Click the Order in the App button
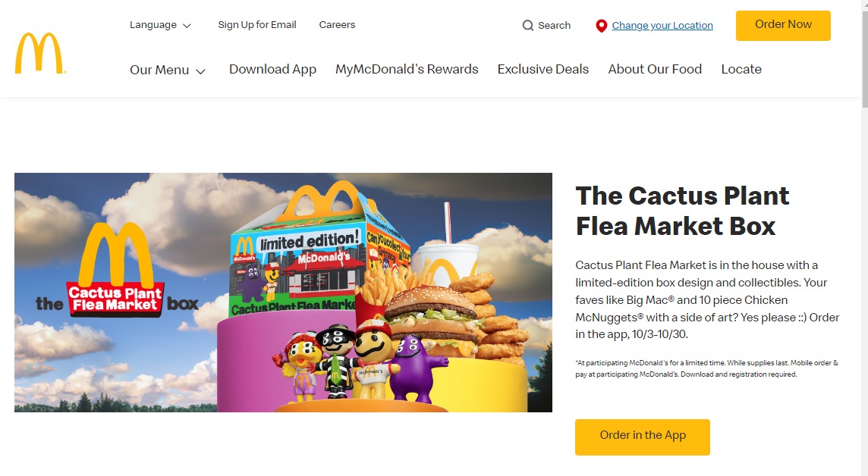The image size is (868, 476). 642,437
